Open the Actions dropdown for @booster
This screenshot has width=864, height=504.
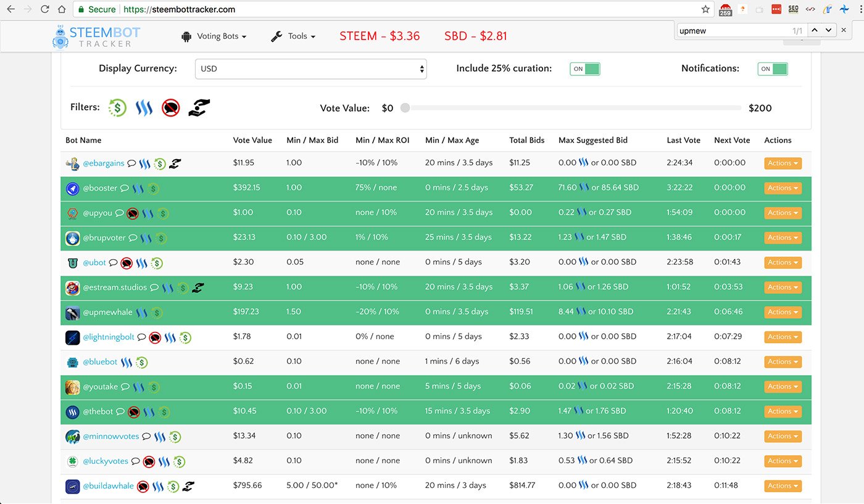pyautogui.click(x=782, y=188)
